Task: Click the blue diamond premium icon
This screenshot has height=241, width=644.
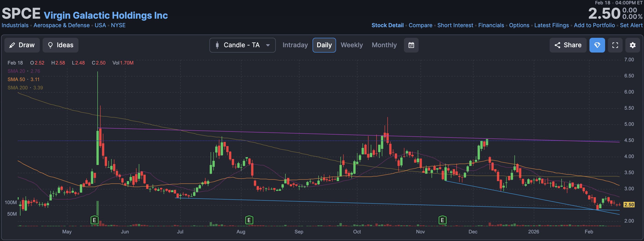Action: point(597,45)
